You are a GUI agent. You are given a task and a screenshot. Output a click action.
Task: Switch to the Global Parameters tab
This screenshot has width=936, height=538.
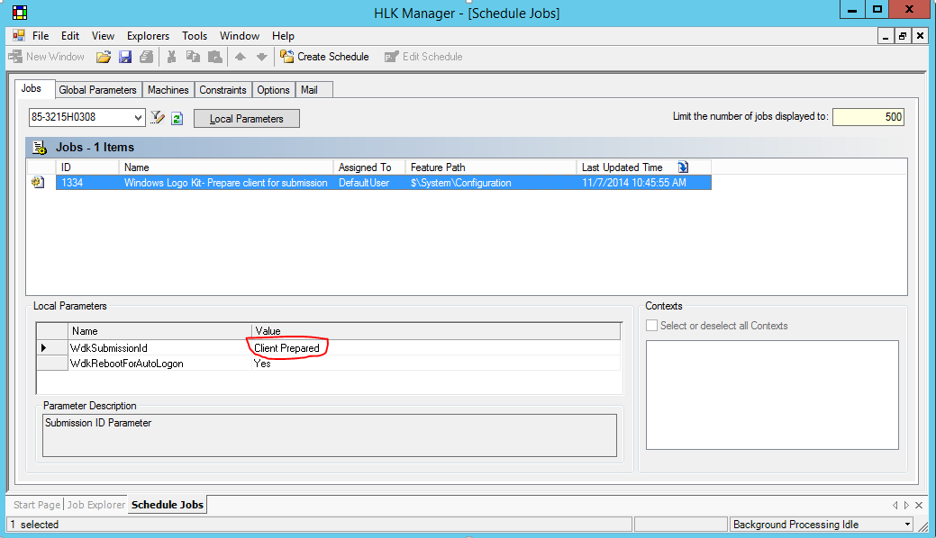(x=97, y=90)
